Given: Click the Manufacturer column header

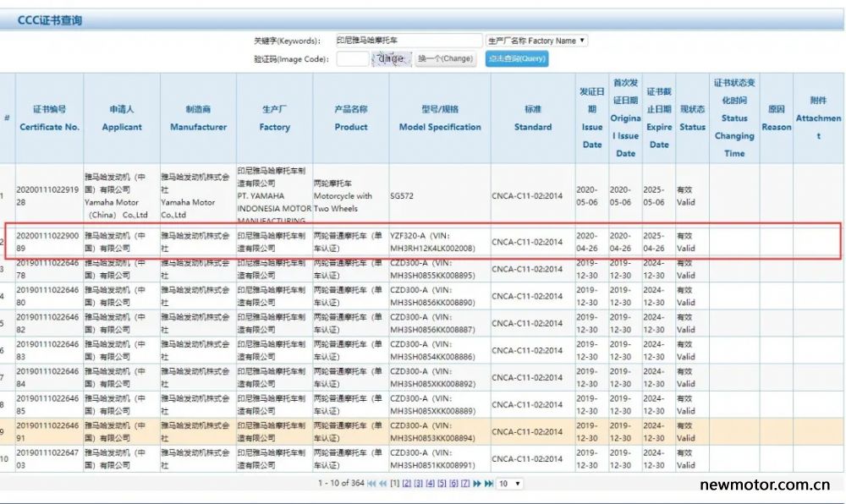Looking at the screenshot, I should [x=198, y=118].
